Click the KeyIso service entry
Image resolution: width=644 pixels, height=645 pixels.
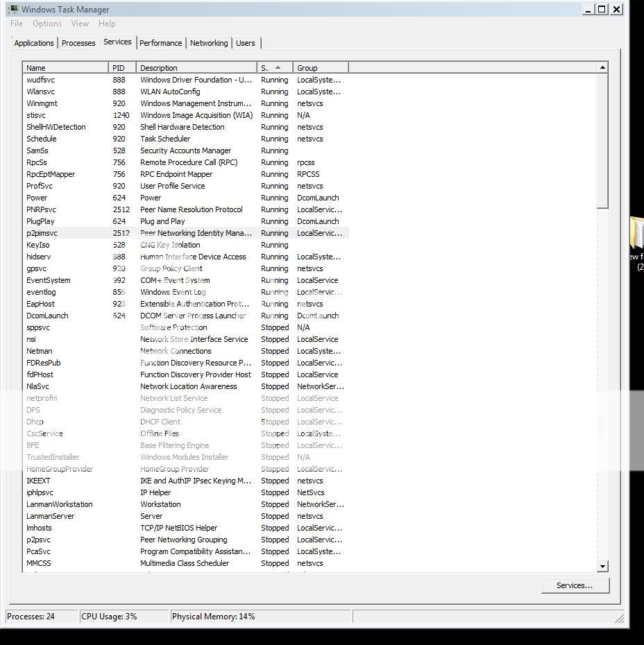coord(186,245)
